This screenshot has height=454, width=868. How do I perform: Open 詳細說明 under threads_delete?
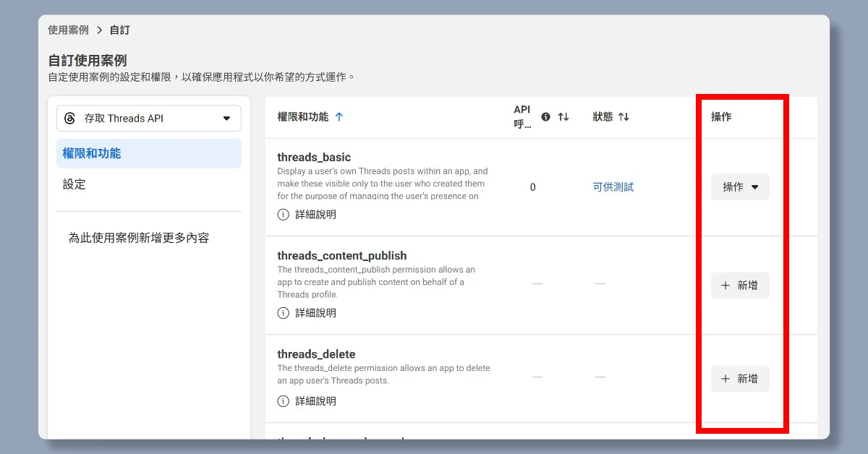coord(307,401)
